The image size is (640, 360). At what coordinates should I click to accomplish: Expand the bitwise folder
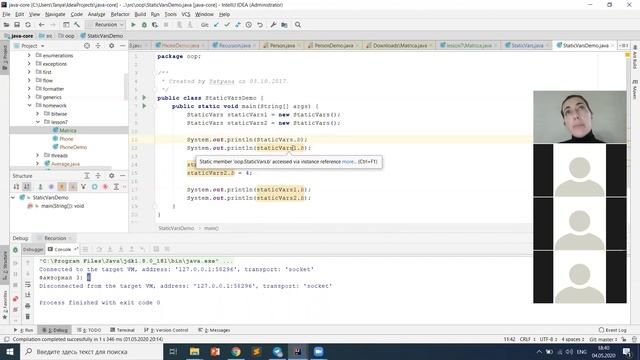pyautogui.click(x=38, y=113)
